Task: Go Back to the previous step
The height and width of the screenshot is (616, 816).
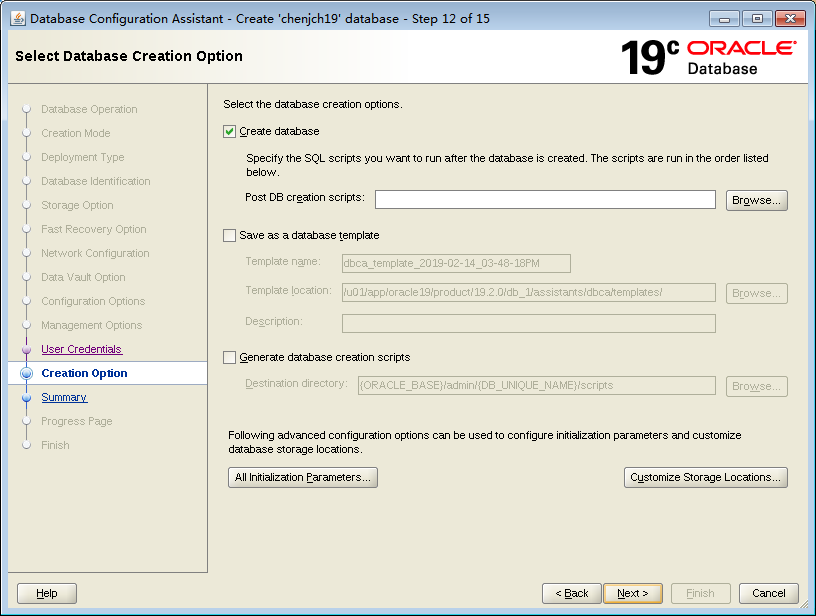Action: click(x=571, y=593)
